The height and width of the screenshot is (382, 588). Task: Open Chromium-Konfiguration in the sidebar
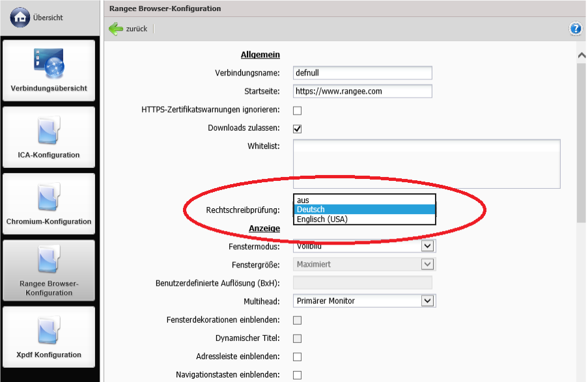click(49, 204)
